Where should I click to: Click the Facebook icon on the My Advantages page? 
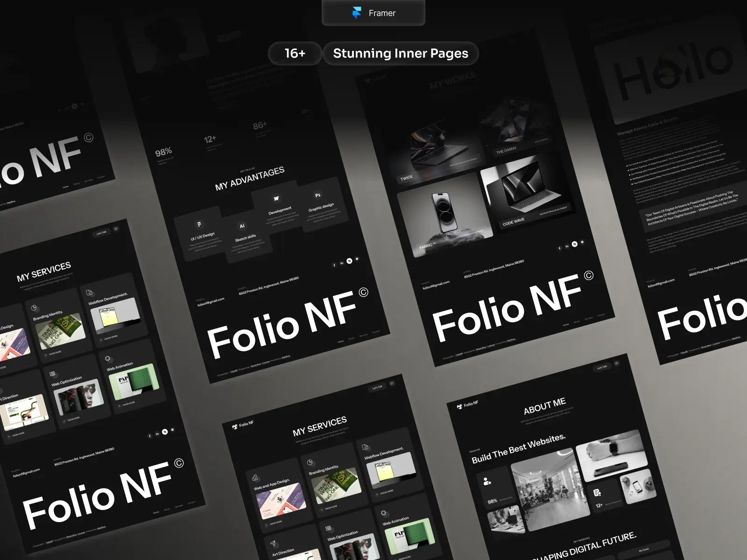[x=334, y=265]
